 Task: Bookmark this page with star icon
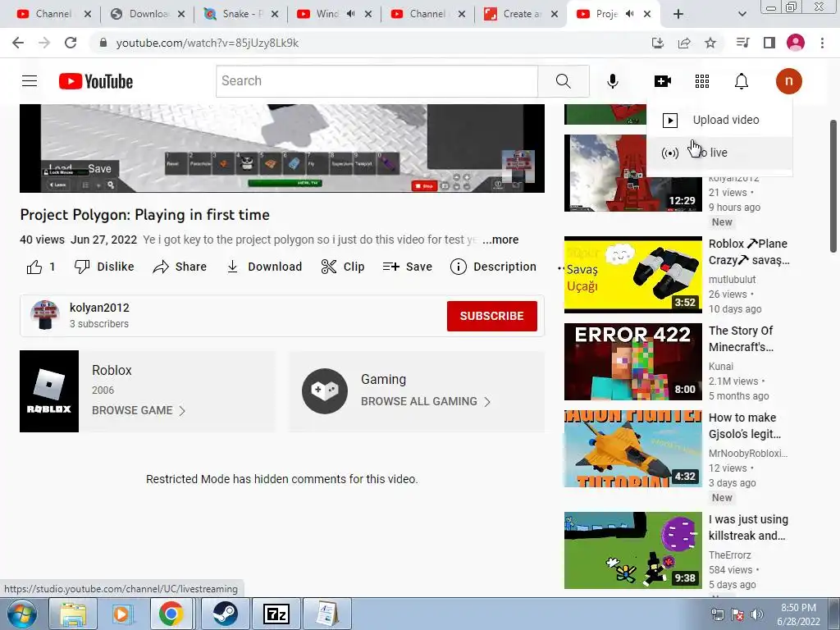[x=710, y=43]
